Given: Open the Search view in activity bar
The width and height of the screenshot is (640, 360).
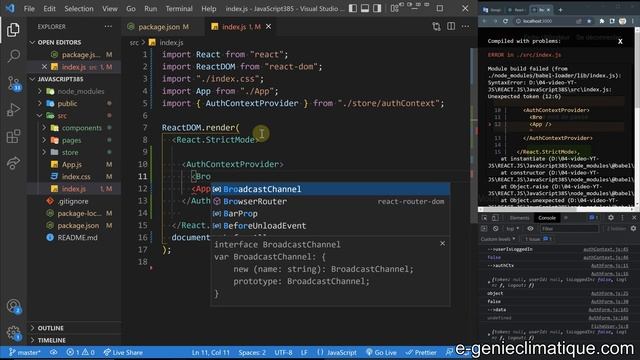Looking at the screenshot, I should click(13, 56).
